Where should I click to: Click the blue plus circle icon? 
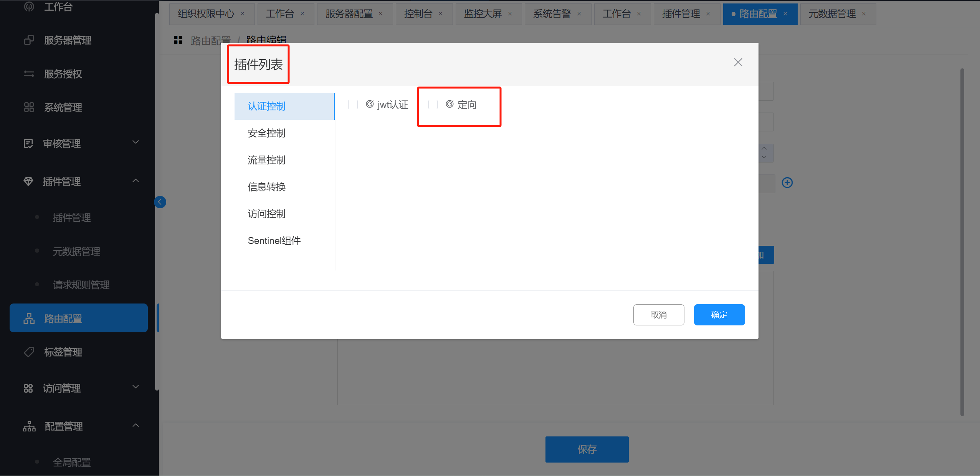pos(787,182)
